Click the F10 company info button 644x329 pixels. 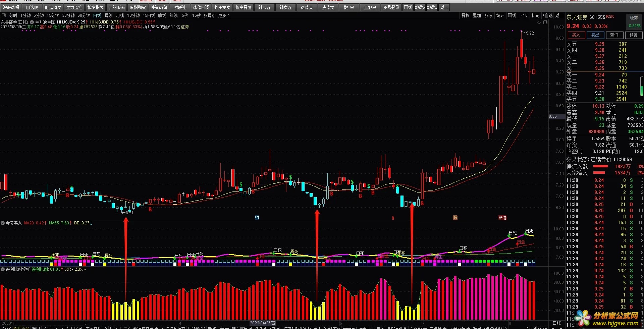pos(524,15)
